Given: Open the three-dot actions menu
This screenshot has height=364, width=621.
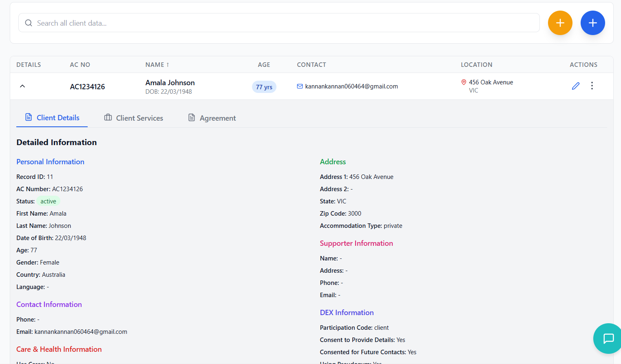Looking at the screenshot, I should [592, 86].
